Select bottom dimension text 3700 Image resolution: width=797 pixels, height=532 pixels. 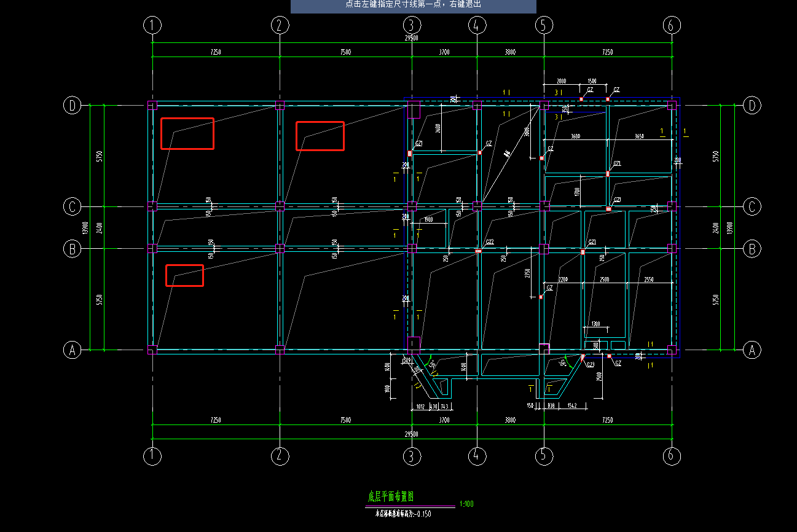[444, 420]
